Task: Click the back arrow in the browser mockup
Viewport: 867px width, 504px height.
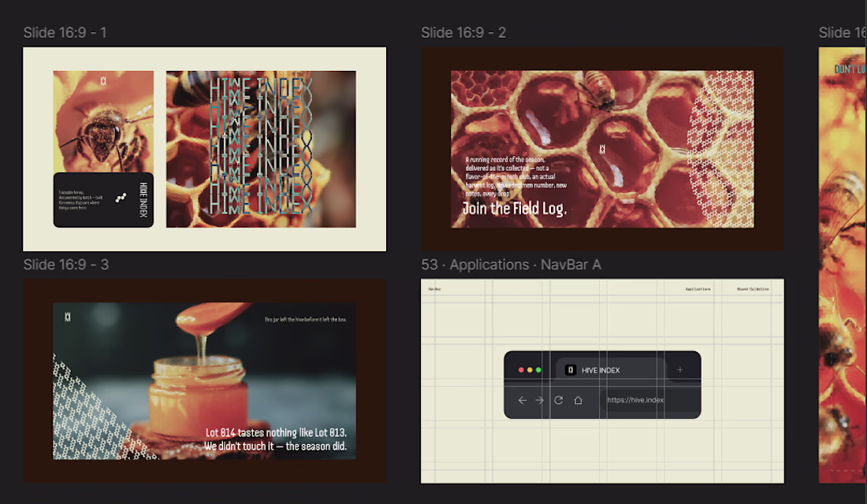Action: coord(522,400)
